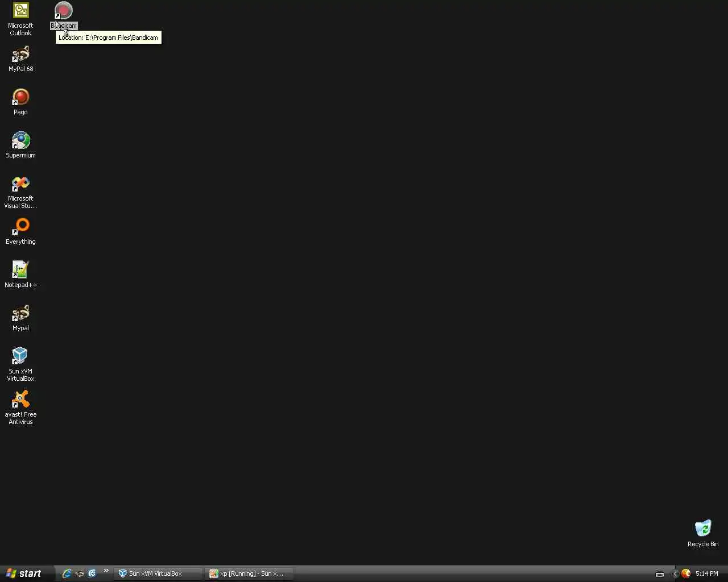This screenshot has width=728, height=582.
Task: Select the Pego desktop icon
Action: coord(20,102)
